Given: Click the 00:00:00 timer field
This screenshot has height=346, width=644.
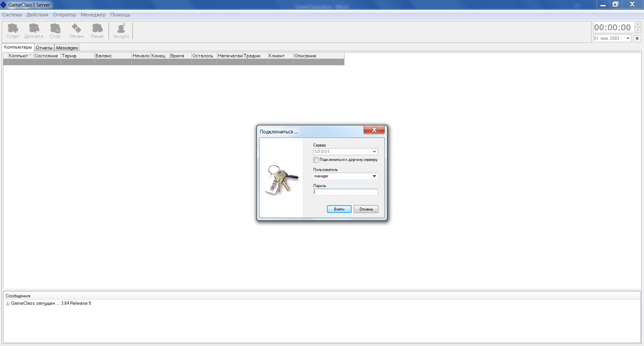Looking at the screenshot, I should pos(613,28).
